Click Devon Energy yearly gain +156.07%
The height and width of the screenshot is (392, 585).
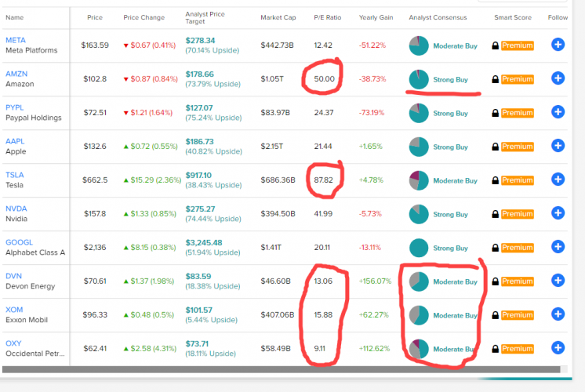pyautogui.click(x=375, y=281)
